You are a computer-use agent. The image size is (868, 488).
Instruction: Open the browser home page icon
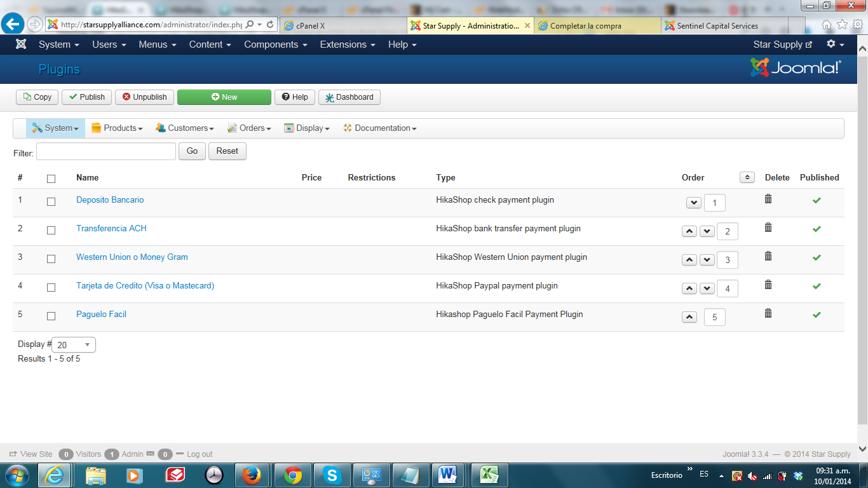point(827,25)
